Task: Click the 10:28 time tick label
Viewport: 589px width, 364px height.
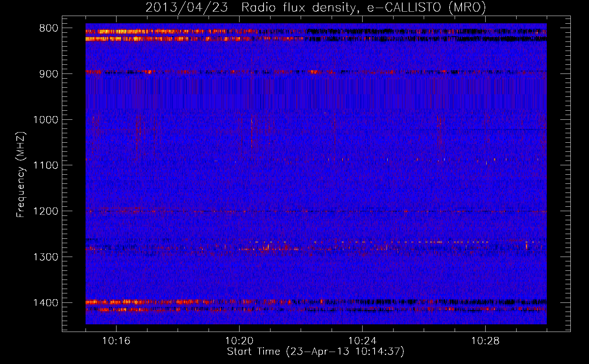Action: tap(485, 341)
